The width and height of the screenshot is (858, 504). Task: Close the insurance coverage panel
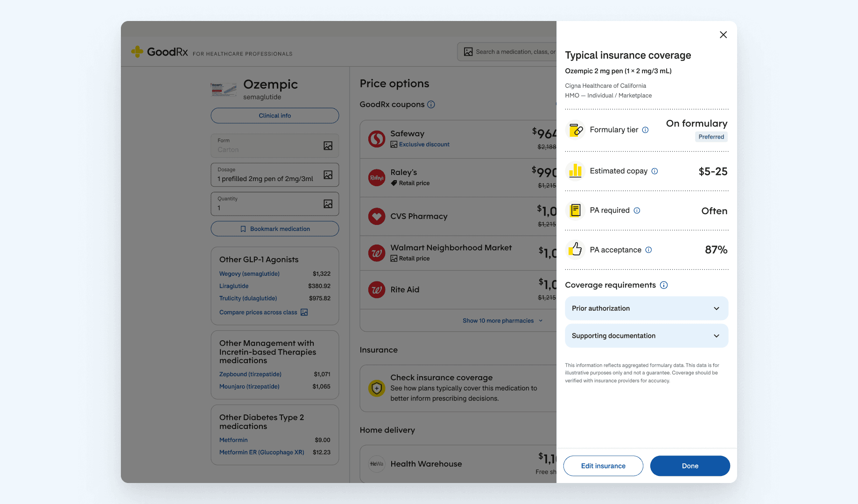coord(723,35)
